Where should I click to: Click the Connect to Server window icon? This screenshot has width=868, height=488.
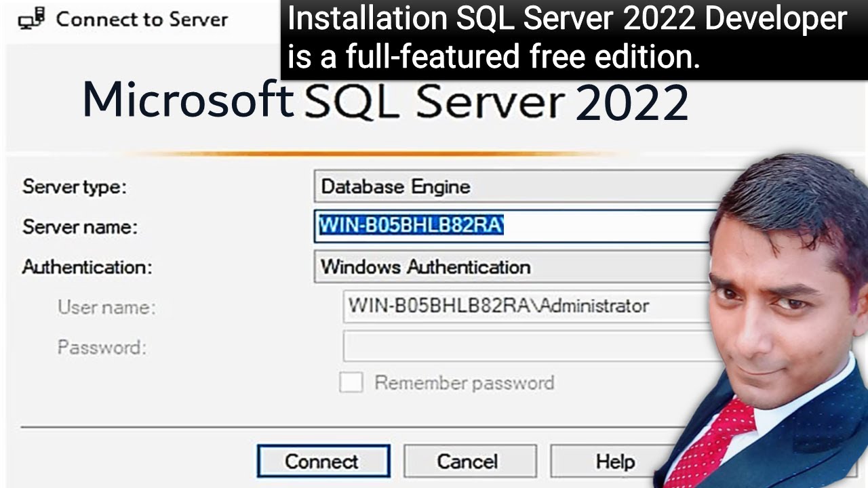coord(31,19)
